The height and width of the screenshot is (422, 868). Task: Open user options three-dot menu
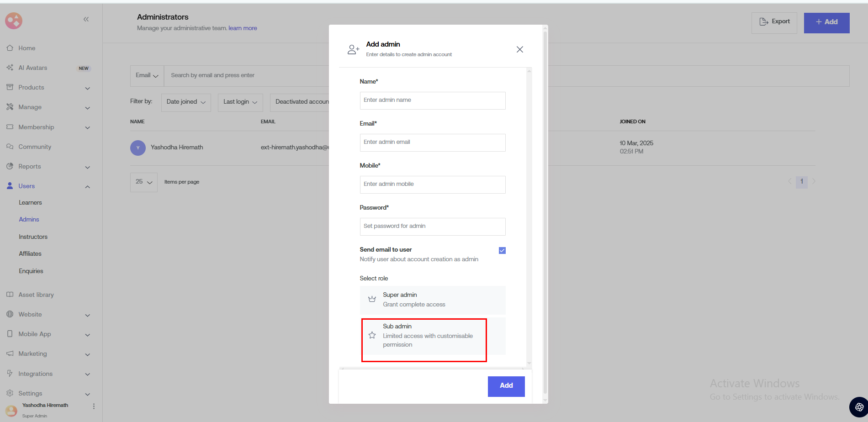click(94, 406)
